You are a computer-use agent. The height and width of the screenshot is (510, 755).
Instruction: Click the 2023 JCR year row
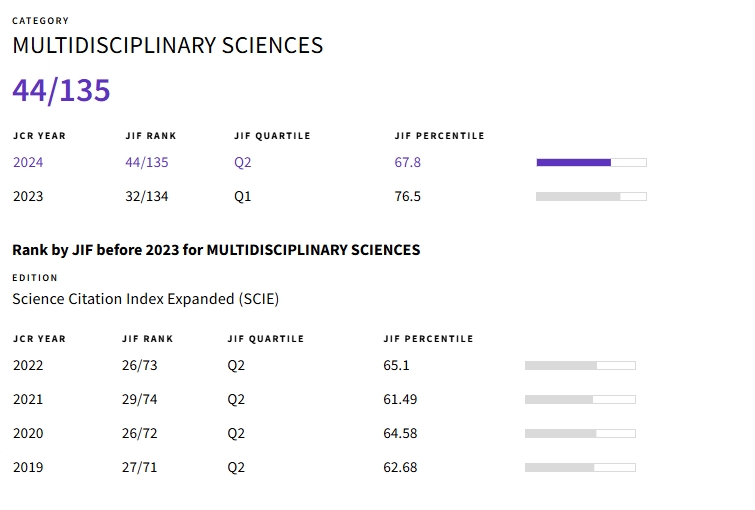28,196
